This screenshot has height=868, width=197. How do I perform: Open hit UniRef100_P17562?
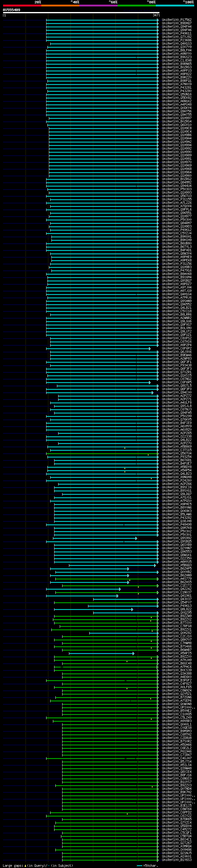point(176,20)
